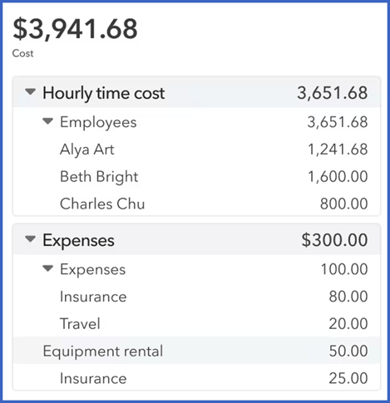Click the Cost label under the total
The height and width of the screenshot is (403, 390).
pyautogui.click(x=23, y=53)
